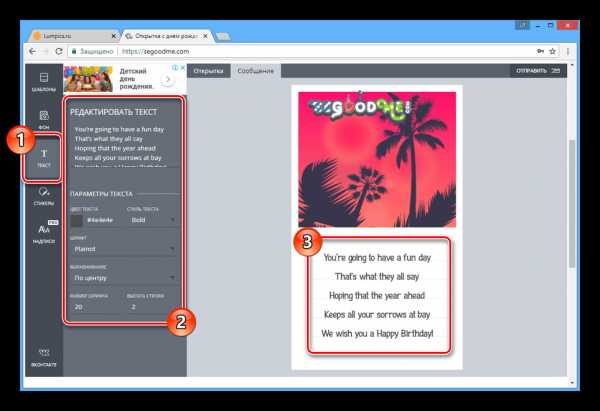Open the Chrome three-dot menu
The image size is (600, 411).
[568, 51]
